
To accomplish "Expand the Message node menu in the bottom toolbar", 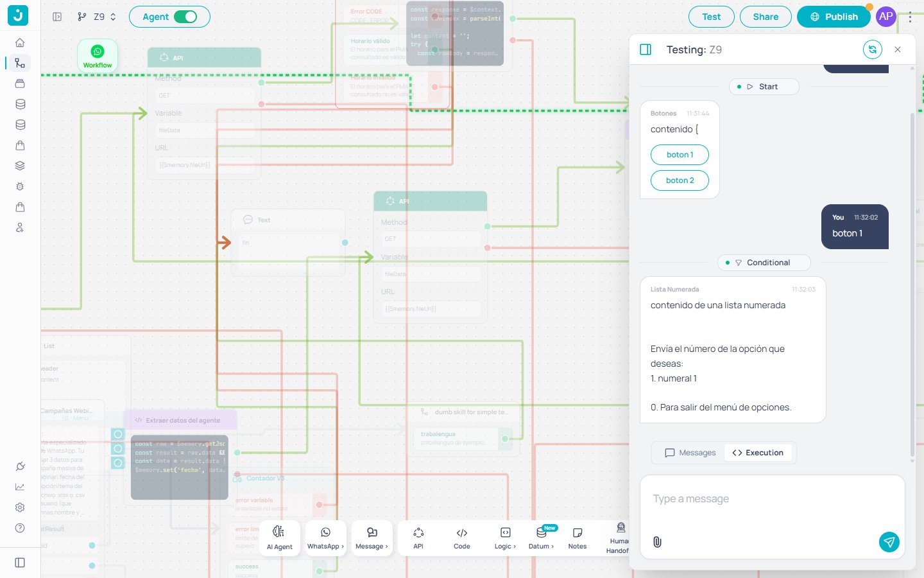I will tap(372, 538).
